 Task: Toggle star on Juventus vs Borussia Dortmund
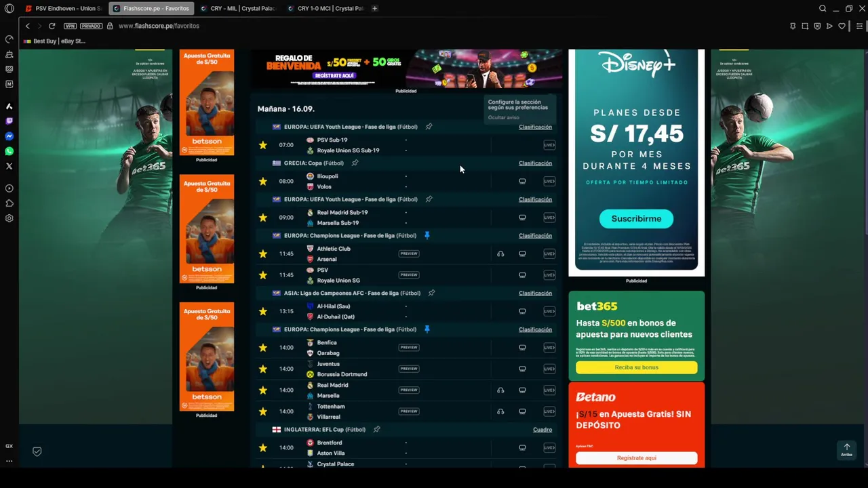[x=263, y=369]
